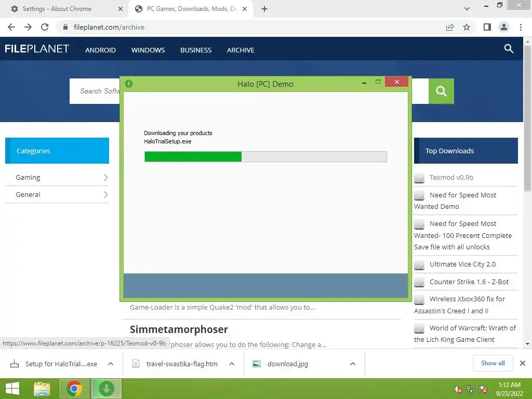
Task: Click the HaloTrialSetup.exe download progress bar
Action: coord(265,156)
